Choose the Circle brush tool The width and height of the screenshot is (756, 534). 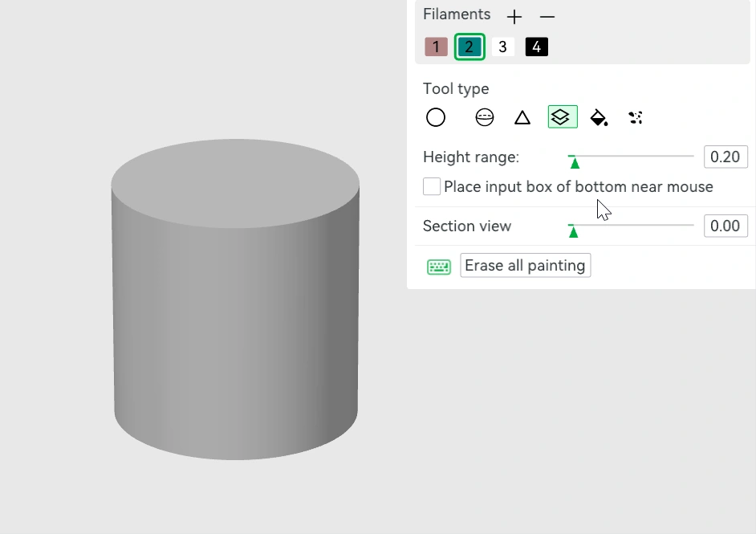click(436, 117)
